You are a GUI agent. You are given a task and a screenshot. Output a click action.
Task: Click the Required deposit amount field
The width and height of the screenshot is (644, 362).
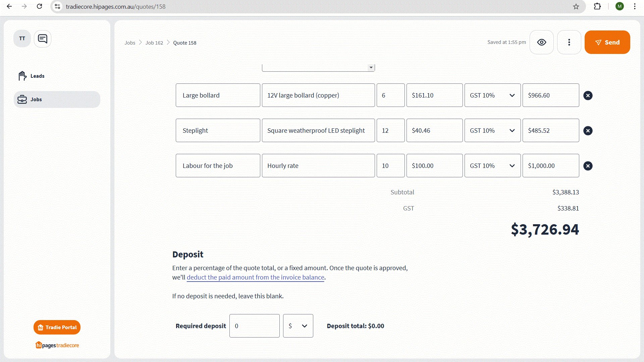pos(254,326)
